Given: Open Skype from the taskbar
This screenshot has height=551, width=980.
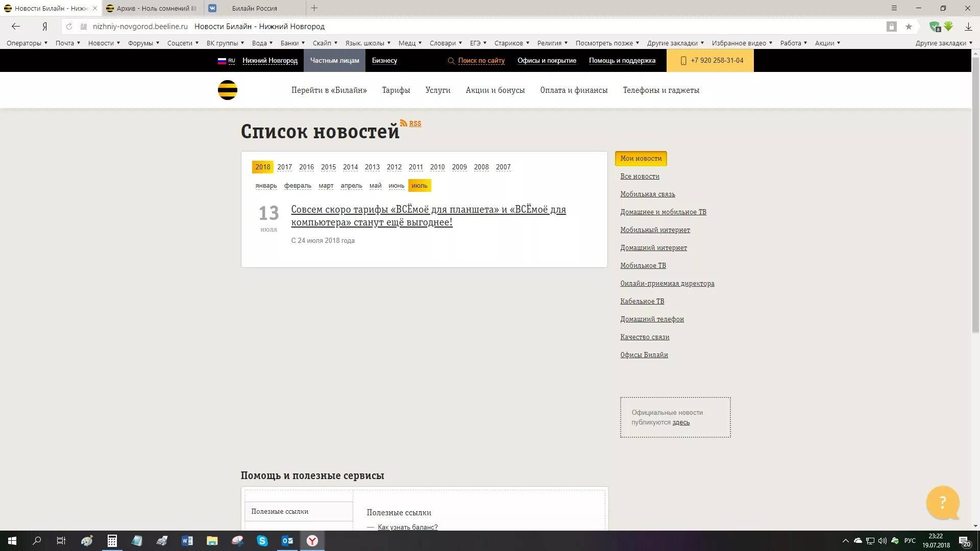Looking at the screenshot, I should click(x=262, y=541).
